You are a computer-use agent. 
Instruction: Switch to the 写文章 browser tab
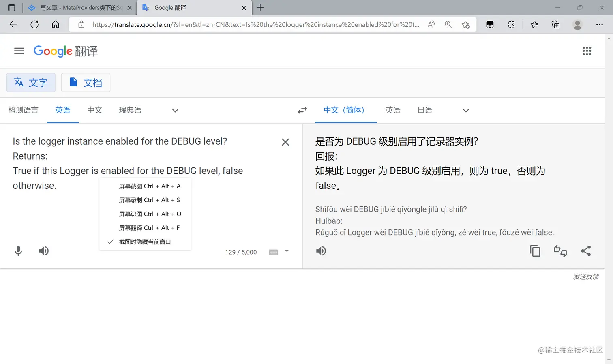pos(79,8)
